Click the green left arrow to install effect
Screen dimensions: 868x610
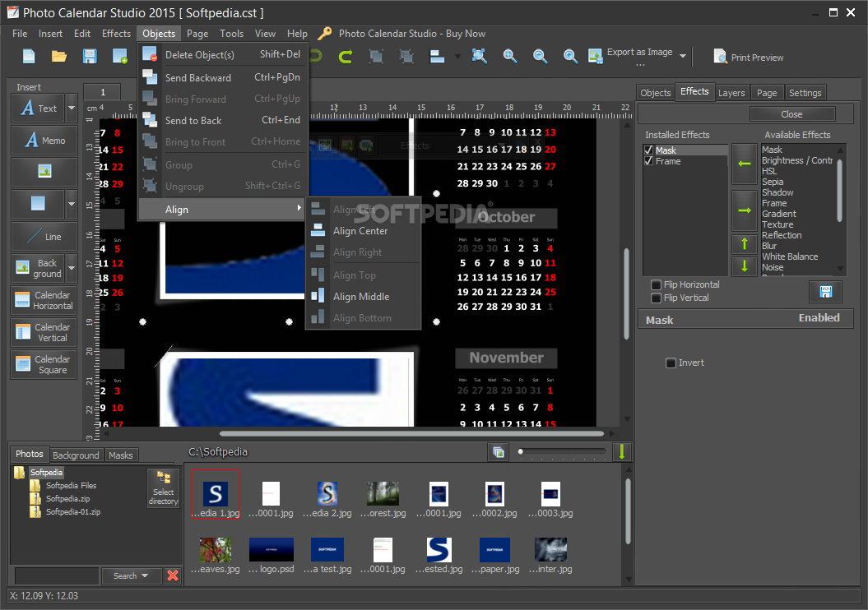(x=745, y=164)
